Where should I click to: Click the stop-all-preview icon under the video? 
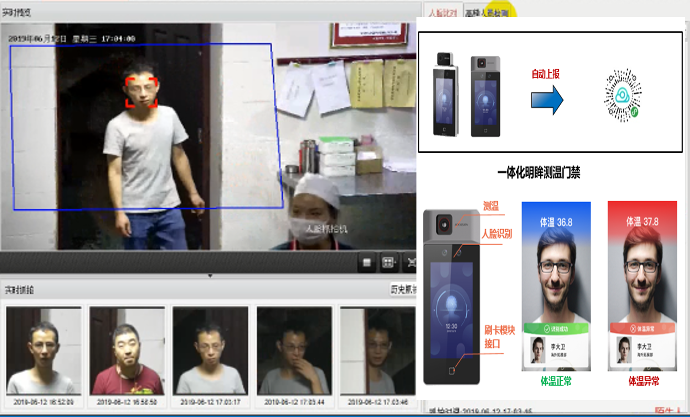(x=367, y=261)
